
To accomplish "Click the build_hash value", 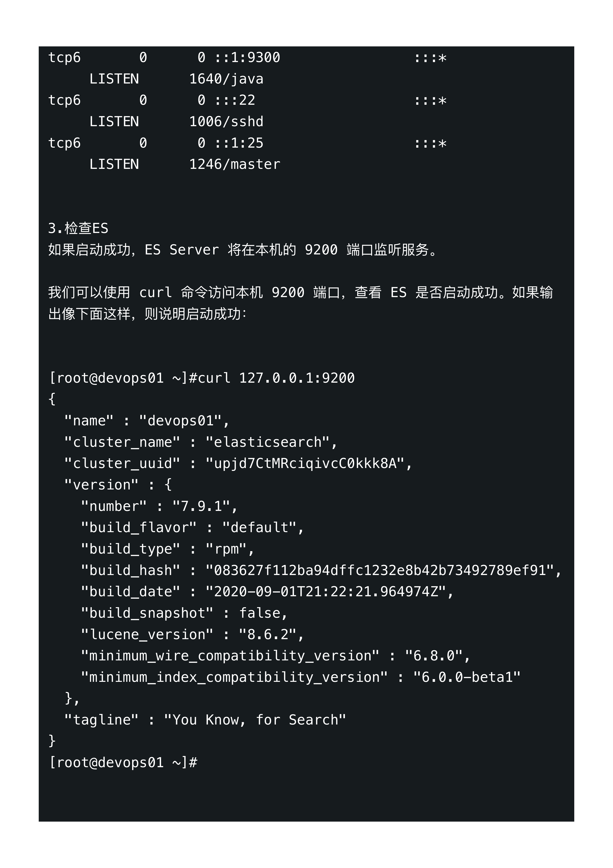I will coord(380,570).
